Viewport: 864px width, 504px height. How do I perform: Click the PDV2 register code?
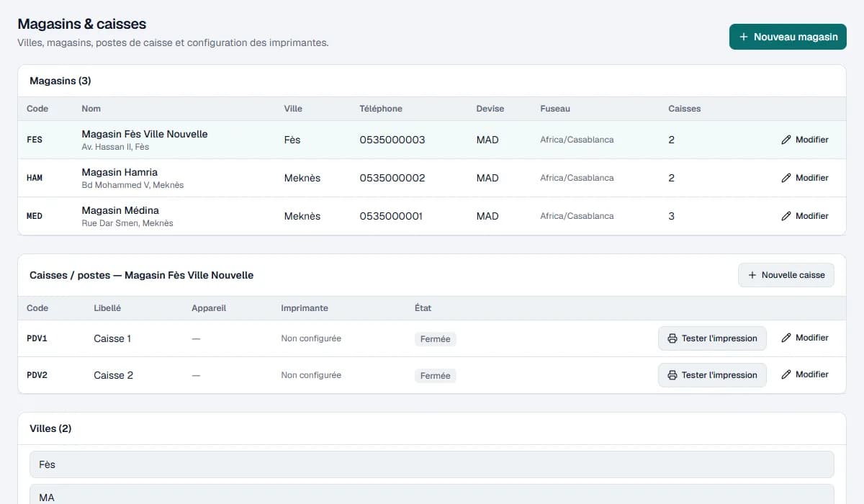pos(37,375)
